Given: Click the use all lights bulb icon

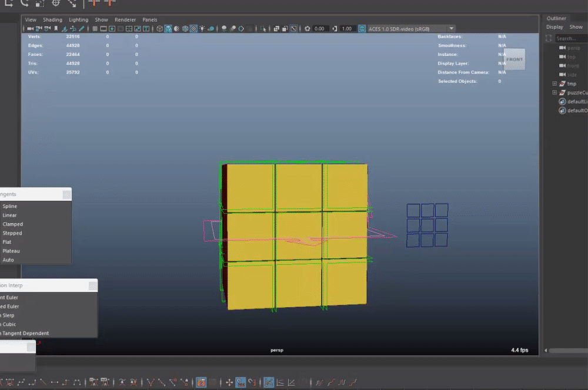Looking at the screenshot, I should point(202,28).
